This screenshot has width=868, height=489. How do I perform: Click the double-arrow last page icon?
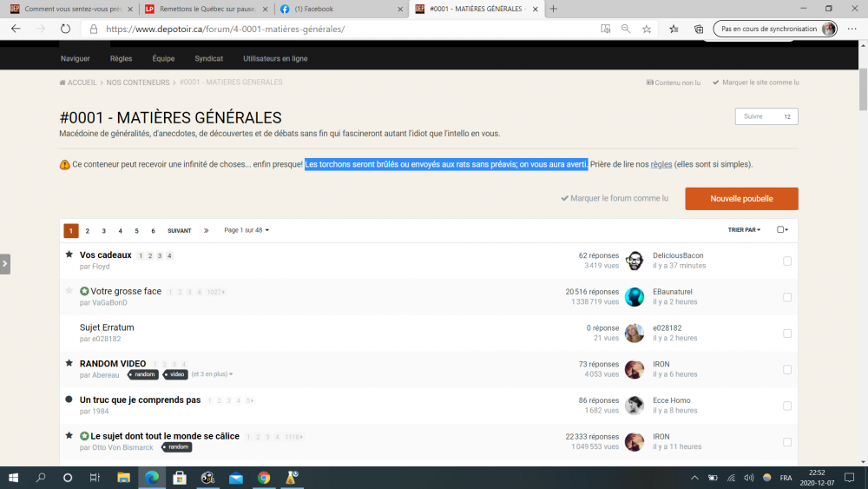pos(206,231)
